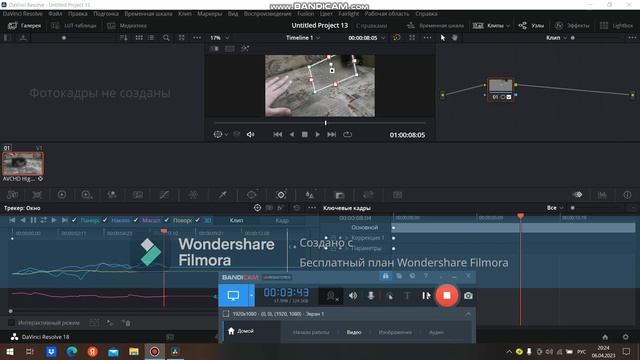Toggle the Наклон tracking checkbox
Viewport: 640px width, 360px height.
[x=105, y=220]
